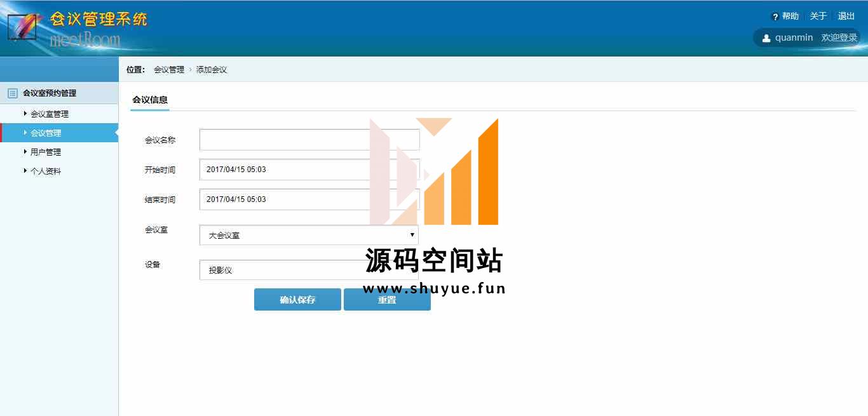868x416 pixels.
Task: Open the 会议室 dropdown showing 大会议室
Action: coord(309,235)
